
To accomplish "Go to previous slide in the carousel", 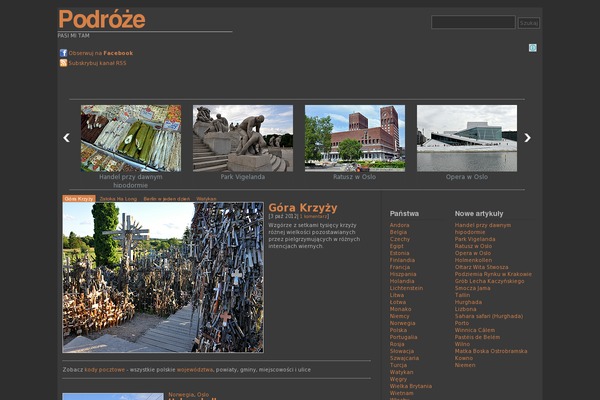I will [x=67, y=138].
